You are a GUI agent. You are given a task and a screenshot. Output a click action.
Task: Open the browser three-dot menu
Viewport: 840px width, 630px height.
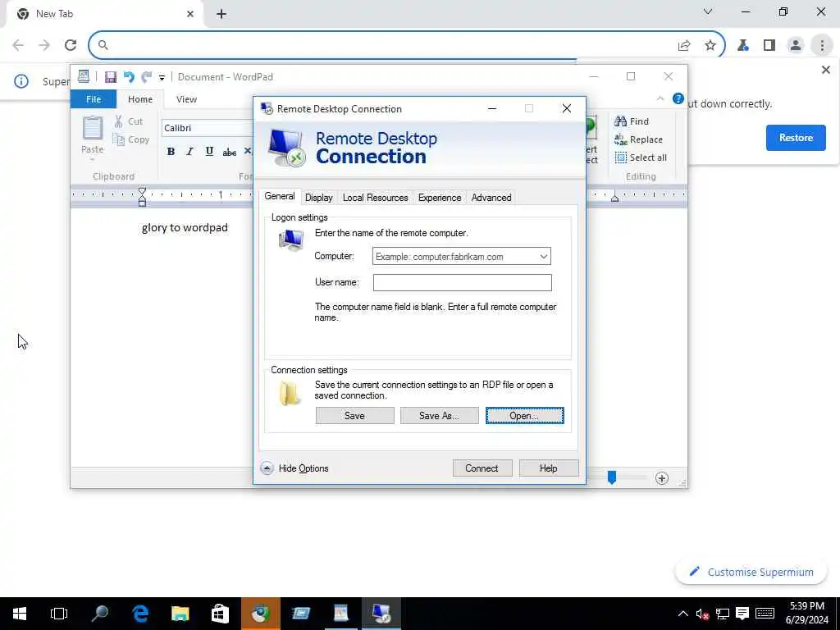pos(822,46)
